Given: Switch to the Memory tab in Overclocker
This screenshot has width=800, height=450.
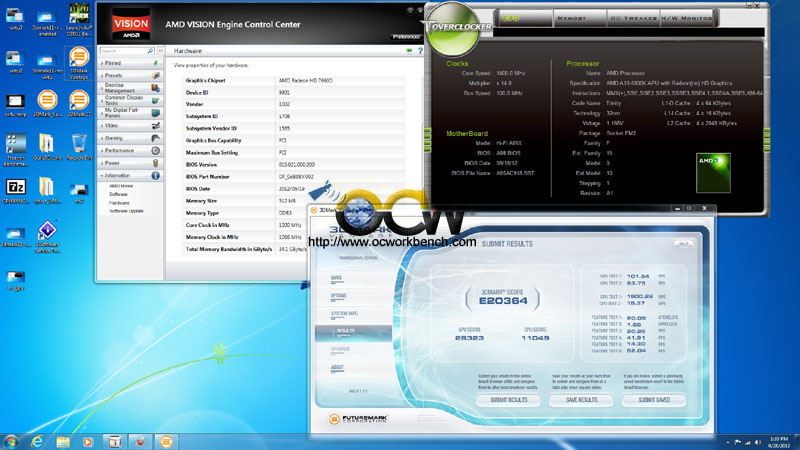Looking at the screenshot, I should coord(579,18).
